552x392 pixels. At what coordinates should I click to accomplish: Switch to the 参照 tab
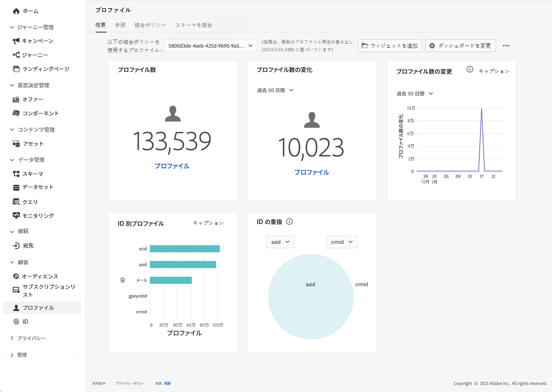(x=120, y=25)
